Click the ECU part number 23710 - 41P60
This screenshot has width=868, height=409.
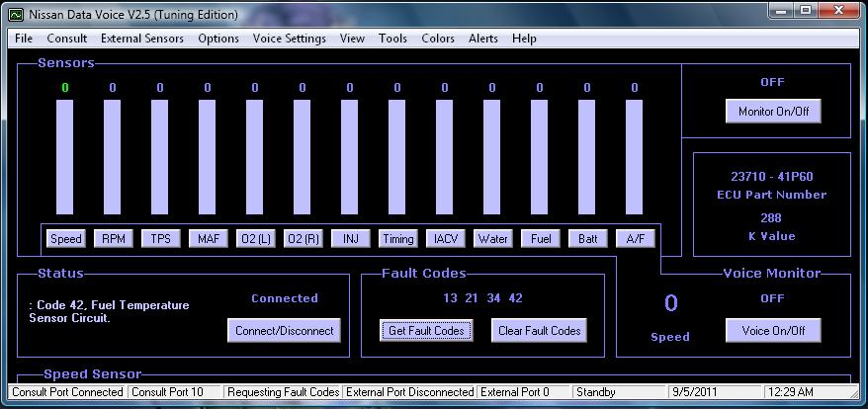pos(772,177)
